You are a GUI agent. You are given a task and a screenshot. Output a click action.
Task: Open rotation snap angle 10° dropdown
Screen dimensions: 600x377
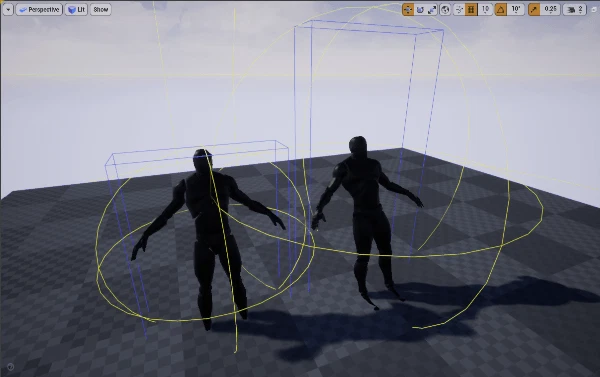(516, 10)
